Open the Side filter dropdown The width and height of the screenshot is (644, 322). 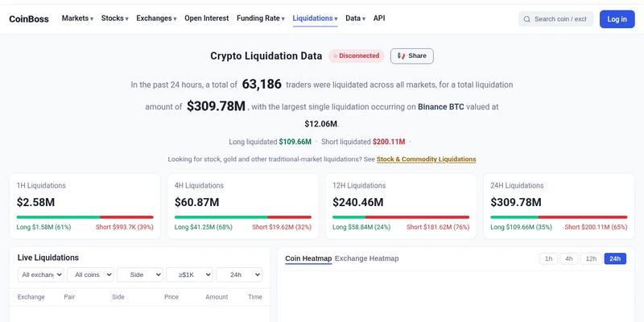pyautogui.click(x=140, y=275)
